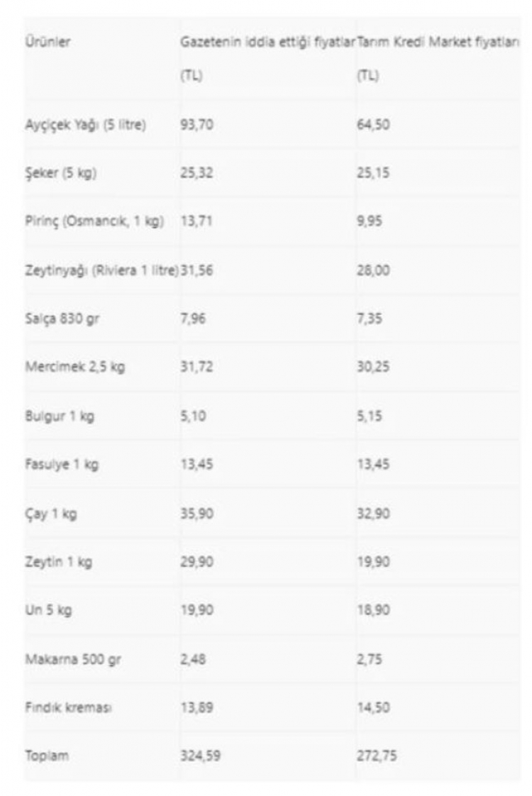Click the Ürünler column header
The image size is (532, 796).
48,43
